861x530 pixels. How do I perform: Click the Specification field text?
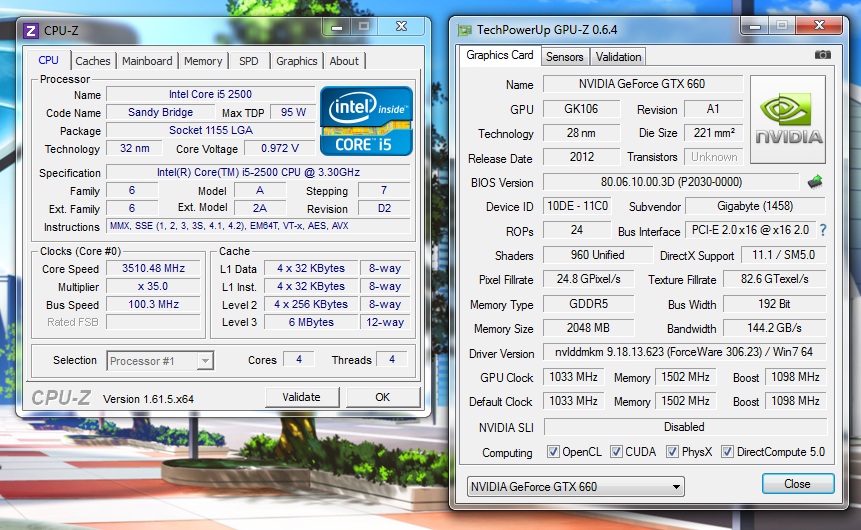coord(258,172)
